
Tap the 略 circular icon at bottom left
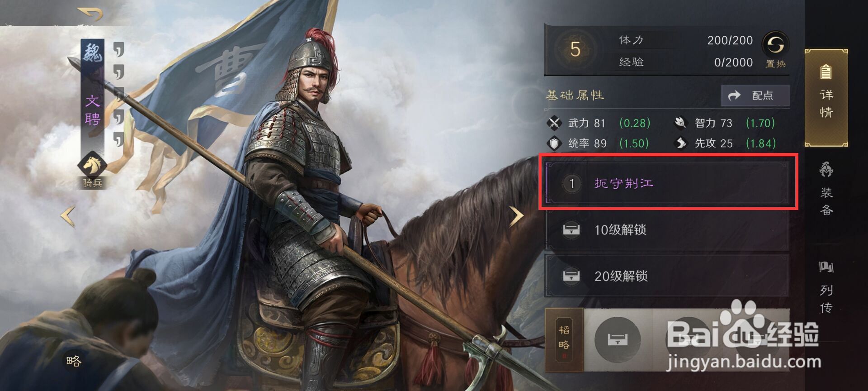(73, 361)
